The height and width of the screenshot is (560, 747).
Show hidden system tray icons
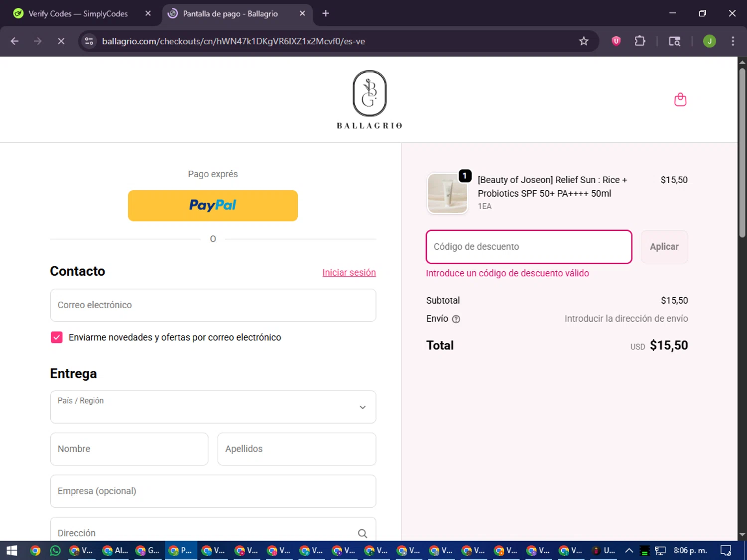click(x=629, y=551)
